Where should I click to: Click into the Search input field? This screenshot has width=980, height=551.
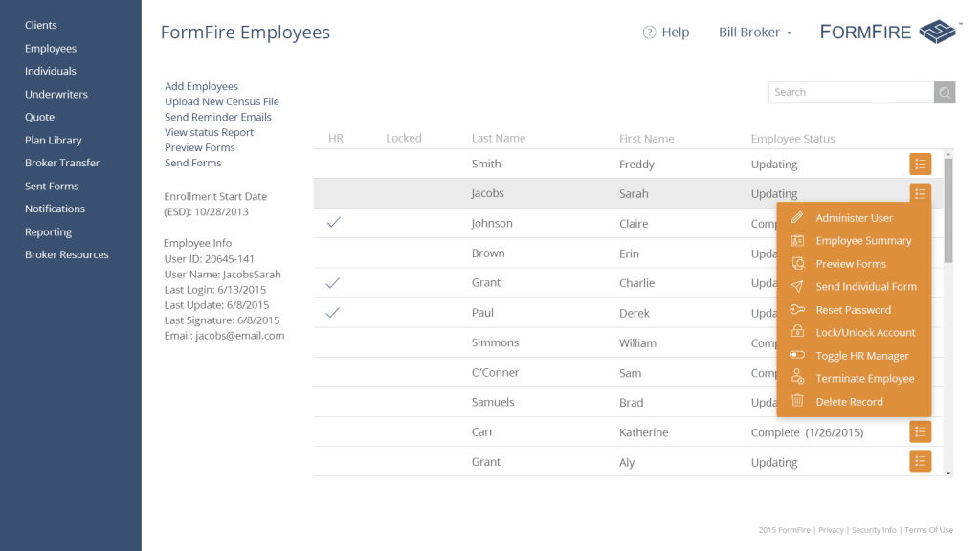(x=851, y=92)
